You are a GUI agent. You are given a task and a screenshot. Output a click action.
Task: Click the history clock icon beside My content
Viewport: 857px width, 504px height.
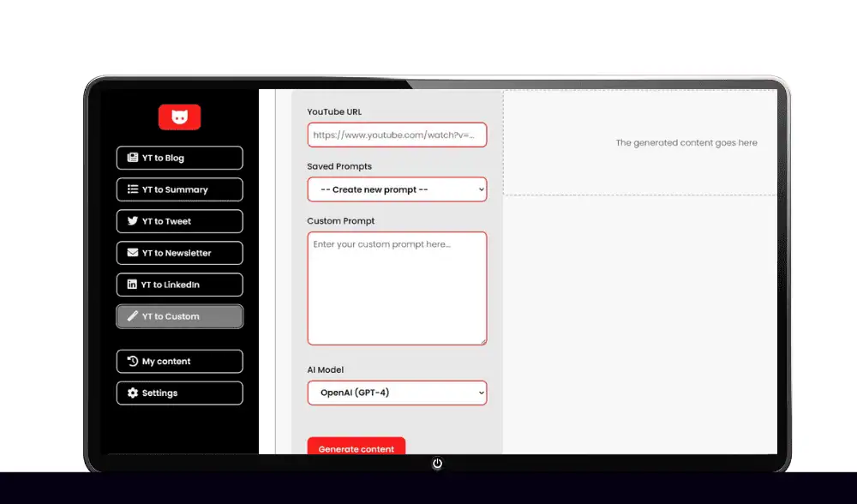[133, 361]
